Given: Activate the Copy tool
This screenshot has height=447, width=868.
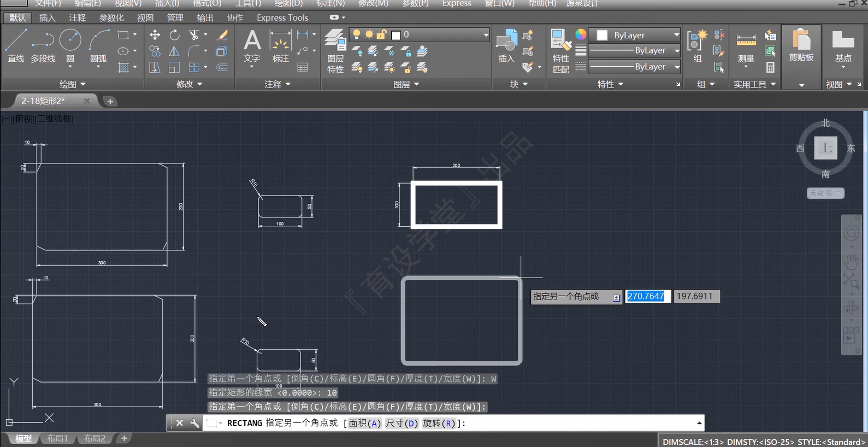Looking at the screenshot, I should [x=155, y=51].
